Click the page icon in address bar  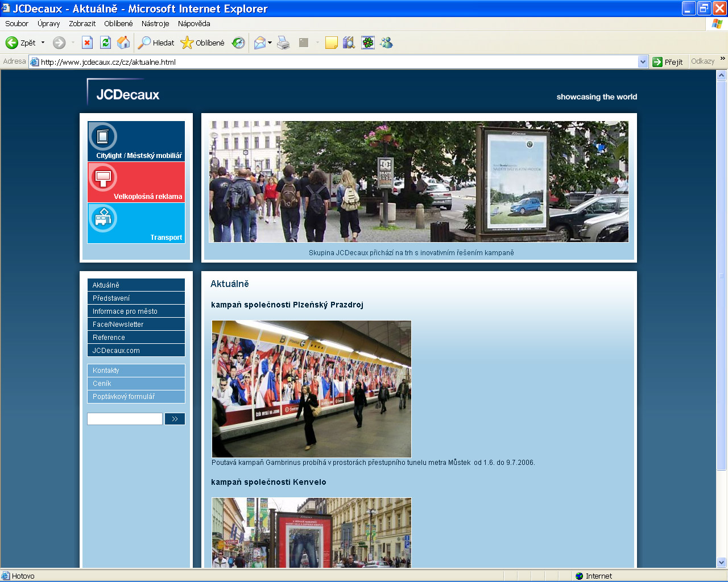[x=35, y=62]
